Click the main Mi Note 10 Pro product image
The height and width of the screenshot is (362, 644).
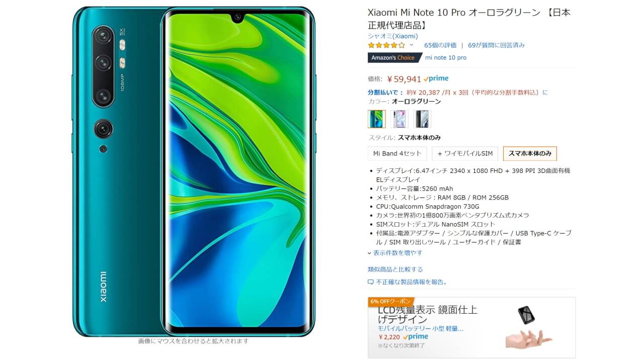[194, 171]
